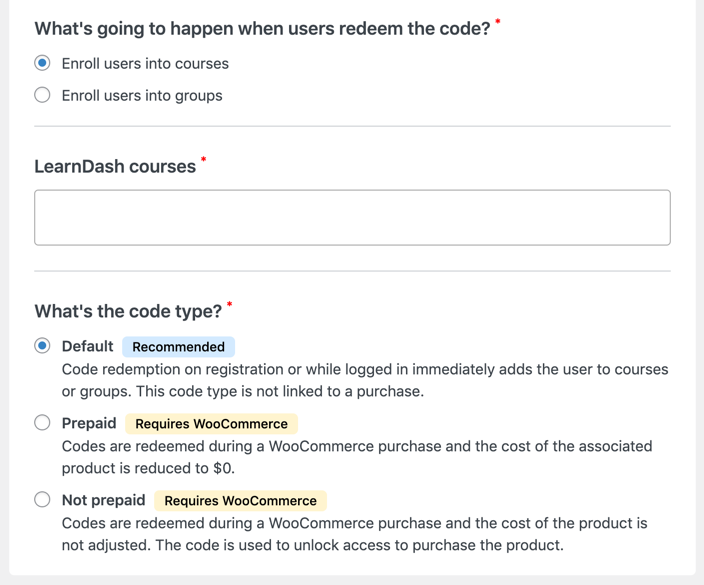
Task: Select the Default code type radio button
Action: click(42, 346)
